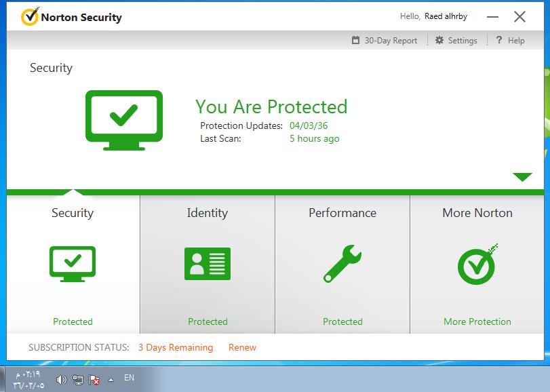Screen dimensions: 550x392
Task: Click the Renew link
Action: [242, 347]
